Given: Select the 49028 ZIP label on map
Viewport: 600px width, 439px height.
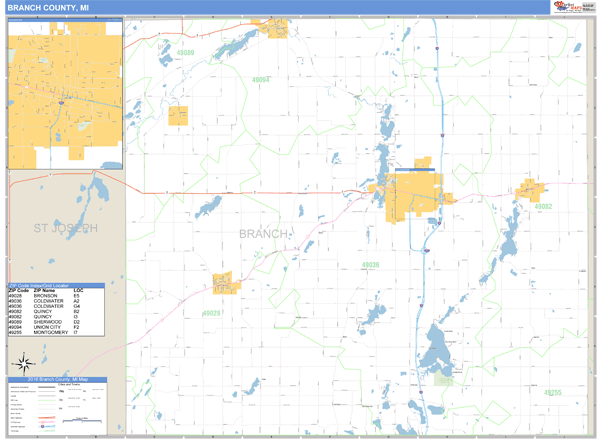Looking at the screenshot, I should [x=211, y=313].
